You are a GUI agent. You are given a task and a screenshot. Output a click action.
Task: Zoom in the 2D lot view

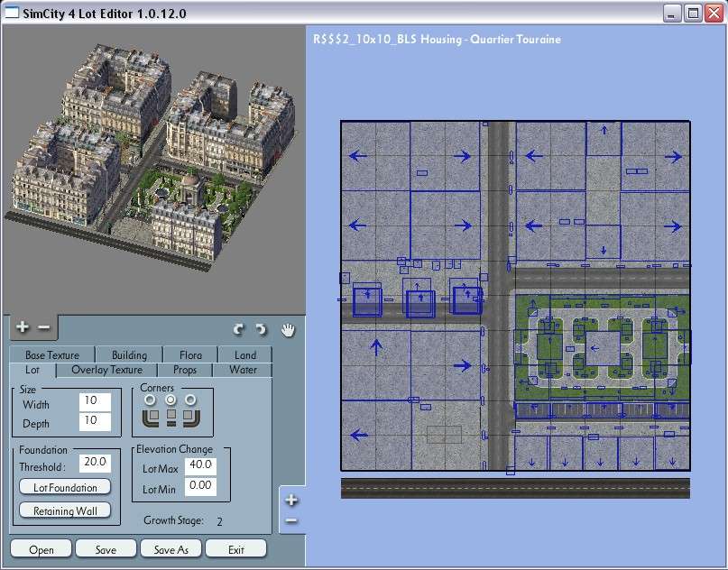click(291, 500)
